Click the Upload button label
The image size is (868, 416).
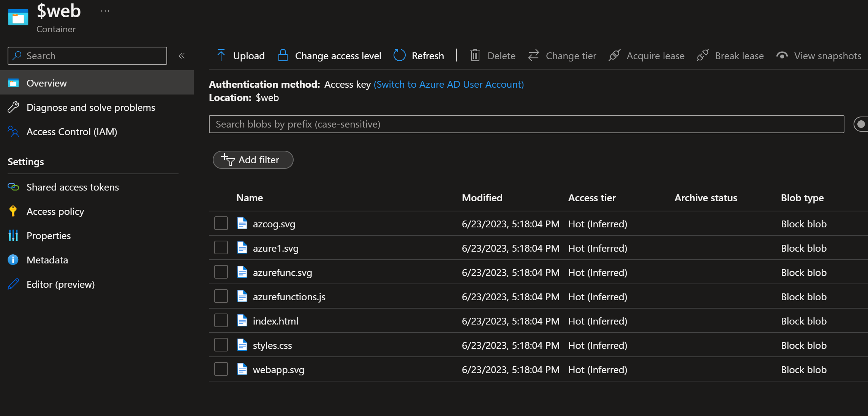click(249, 56)
